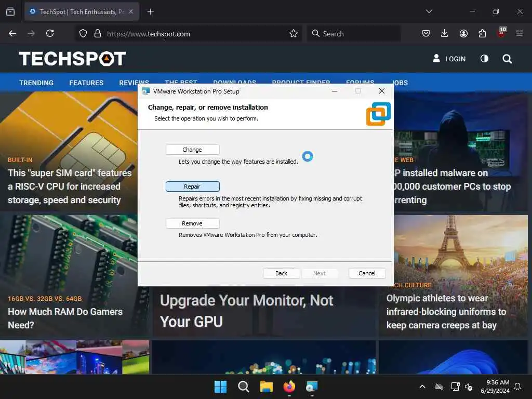The height and width of the screenshot is (399, 532).
Task: Click the cloud sync tray icon
Action: click(439, 387)
